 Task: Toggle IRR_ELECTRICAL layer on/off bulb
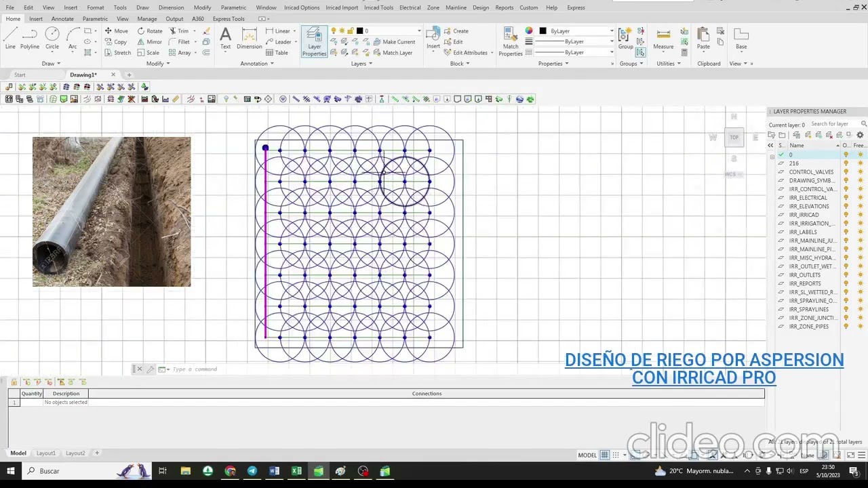click(x=846, y=198)
